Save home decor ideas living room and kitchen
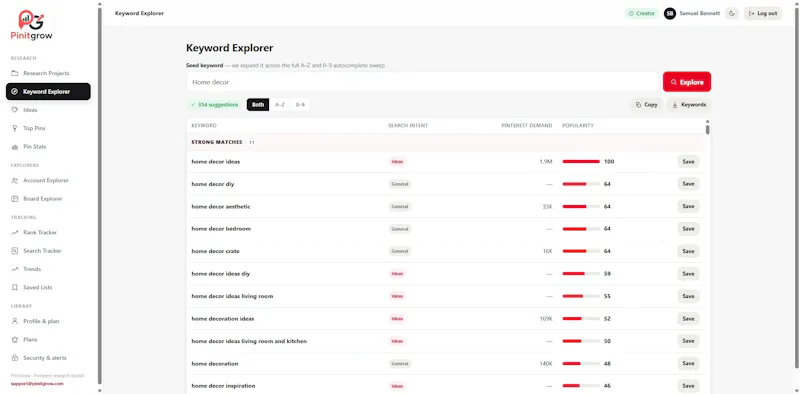Viewport: 800px width, 394px height. tap(688, 341)
